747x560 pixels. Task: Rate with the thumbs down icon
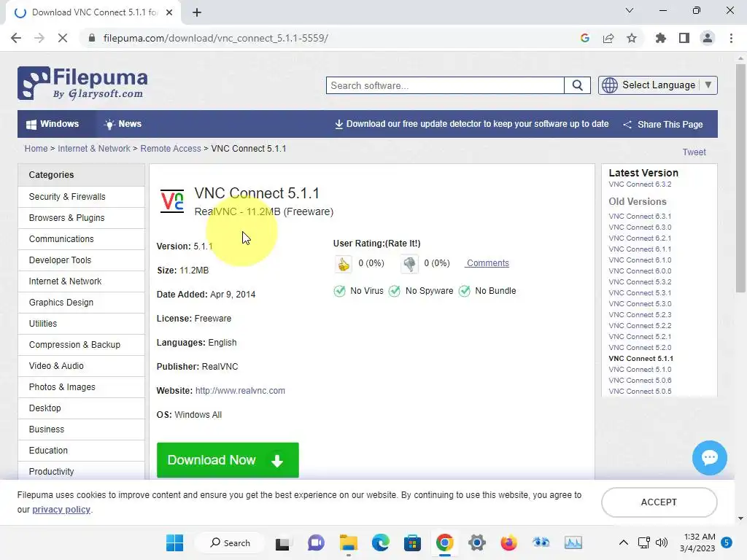point(409,263)
